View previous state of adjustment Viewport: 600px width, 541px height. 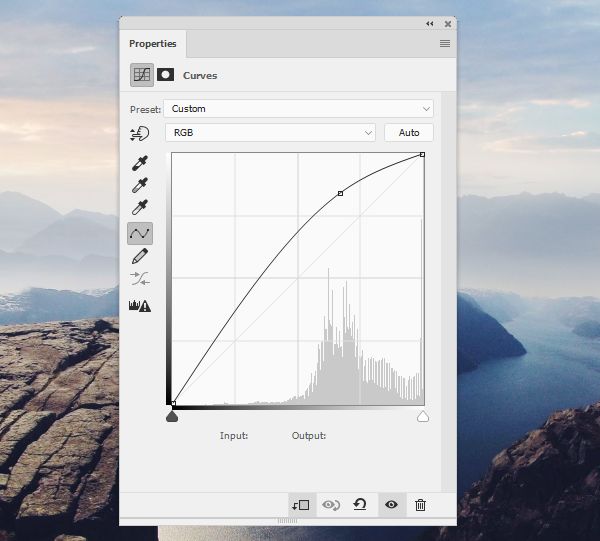coord(331,505)
